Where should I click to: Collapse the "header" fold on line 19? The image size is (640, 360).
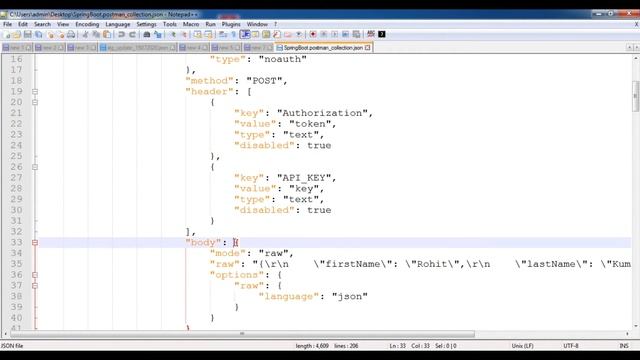coord(35,91)
